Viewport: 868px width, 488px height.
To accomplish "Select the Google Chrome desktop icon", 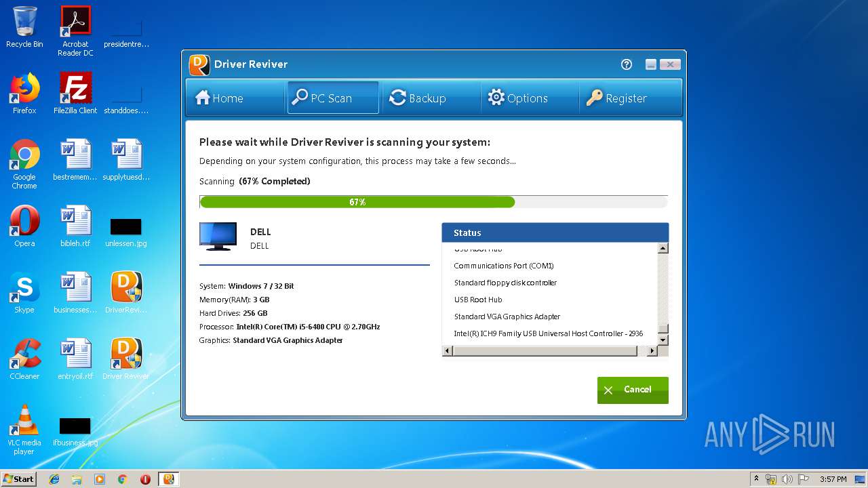I will tap(24, 164).
